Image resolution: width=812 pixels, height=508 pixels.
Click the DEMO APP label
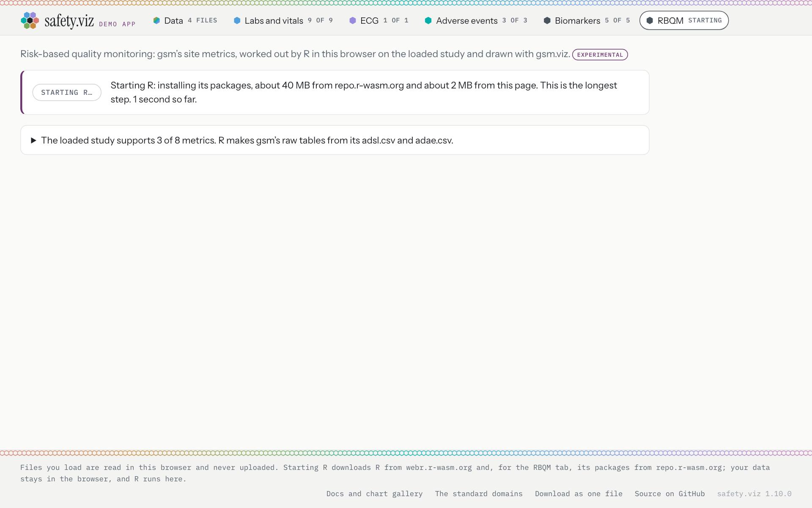(117, 24)
